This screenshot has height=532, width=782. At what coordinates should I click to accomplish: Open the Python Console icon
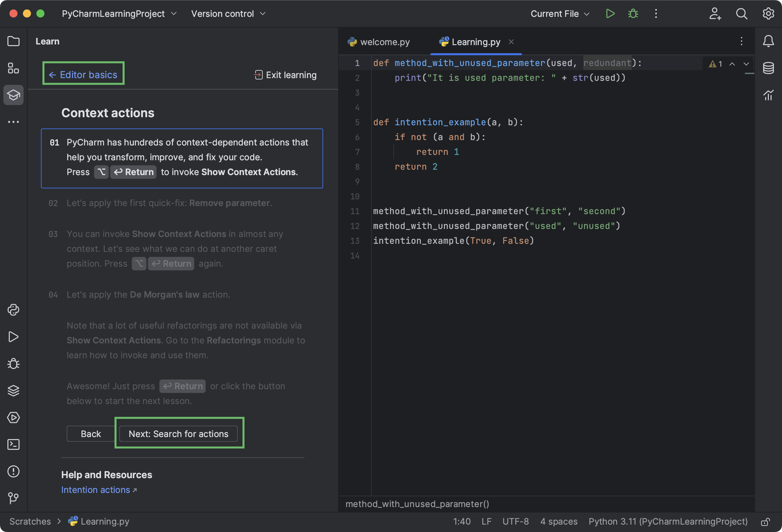click(x=13, y=310)
